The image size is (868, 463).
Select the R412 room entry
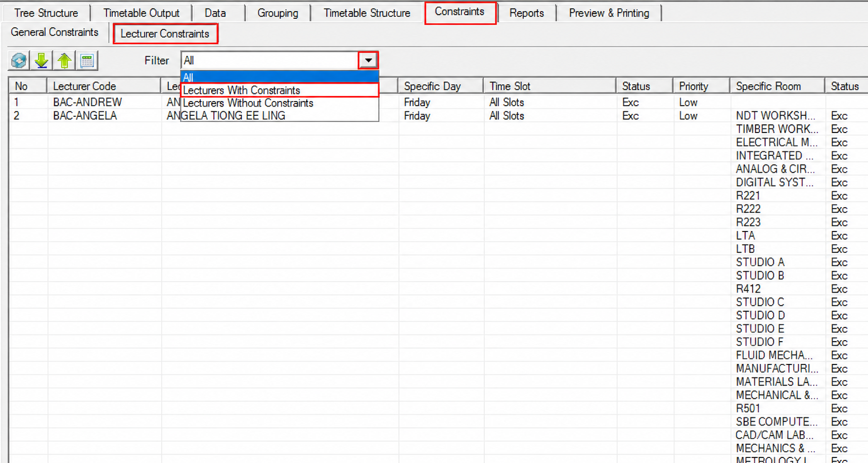tap(748, 289)
